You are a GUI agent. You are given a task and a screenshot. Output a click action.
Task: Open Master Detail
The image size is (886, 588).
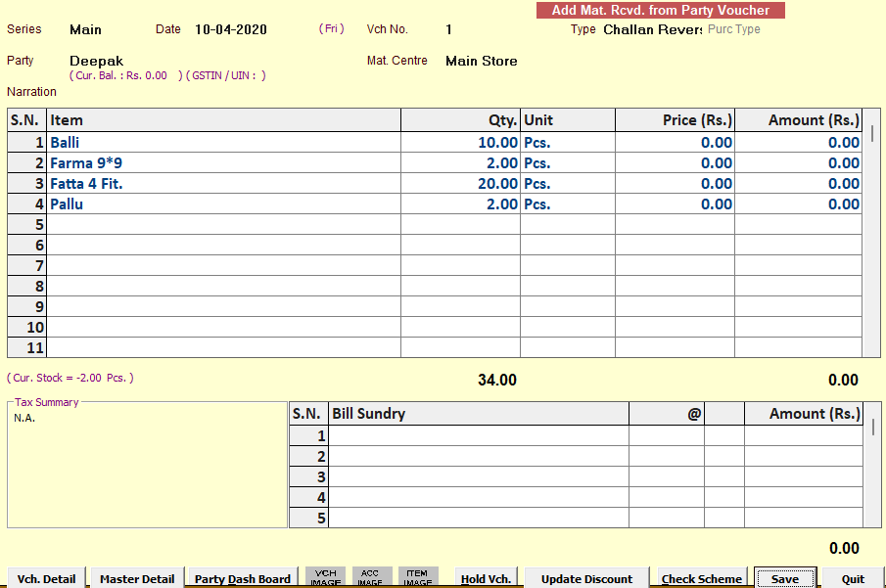click(x=137, y=578)
